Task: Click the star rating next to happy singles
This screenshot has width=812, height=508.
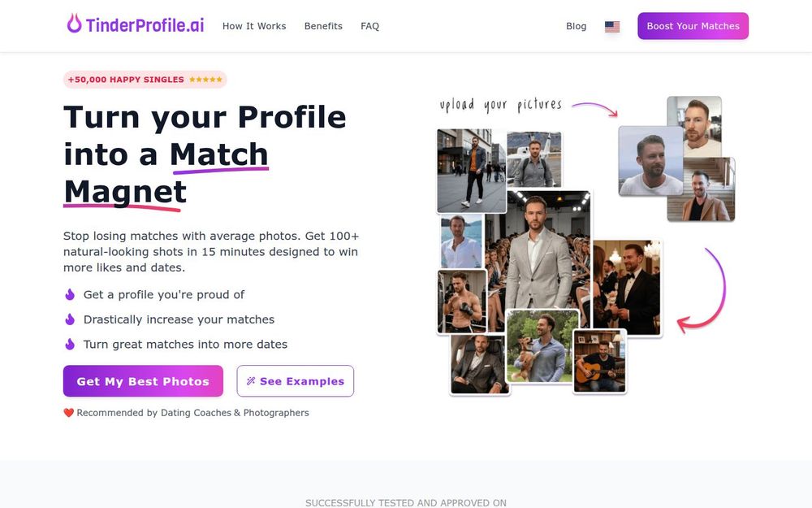Action: [x=205, y=79]
